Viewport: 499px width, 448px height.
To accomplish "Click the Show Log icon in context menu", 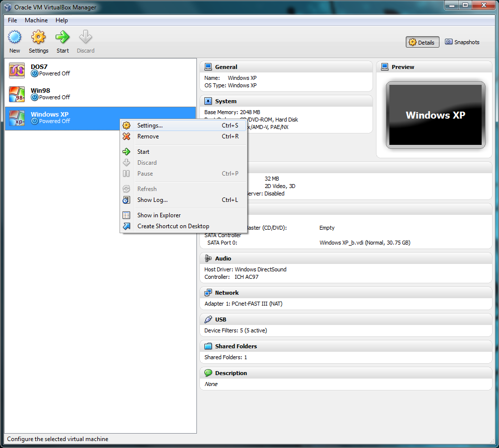I will point(126,199).
